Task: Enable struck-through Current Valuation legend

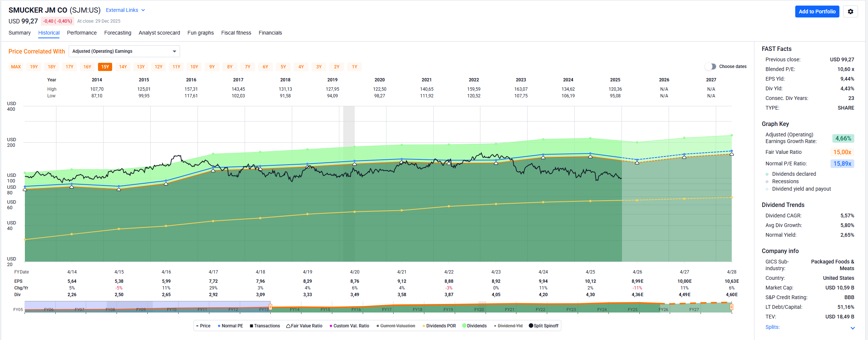Action: click(x=396, y=326)
